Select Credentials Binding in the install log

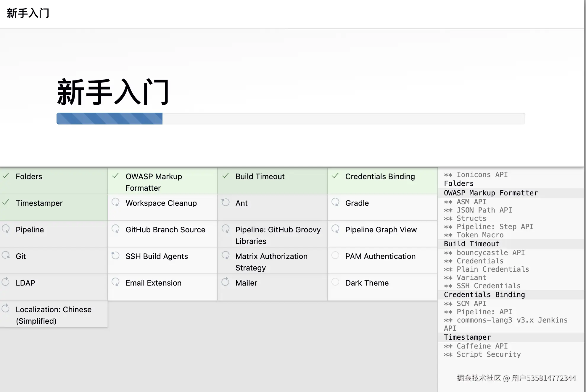484,295
